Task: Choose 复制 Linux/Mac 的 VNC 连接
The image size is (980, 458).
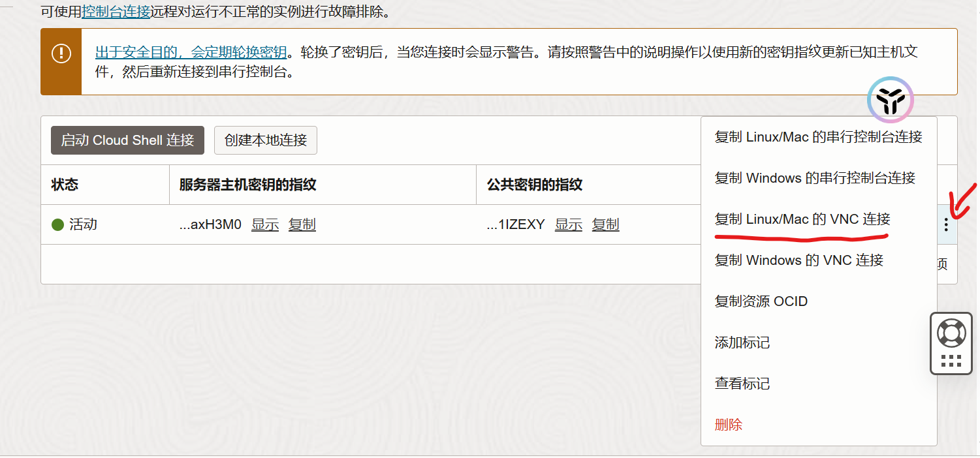Action: tap(802, 219)
